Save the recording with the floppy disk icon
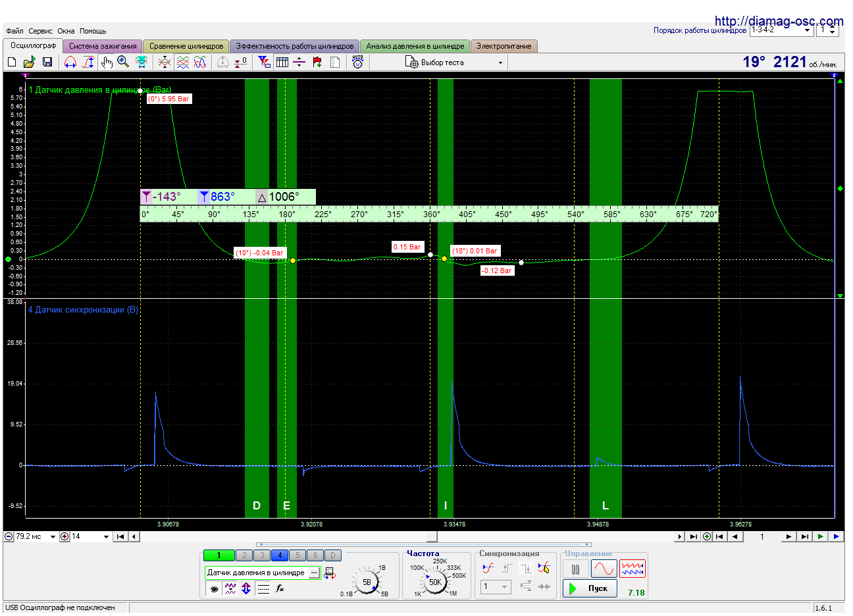Viewport: 853px width, 616px height. [47, 62]
